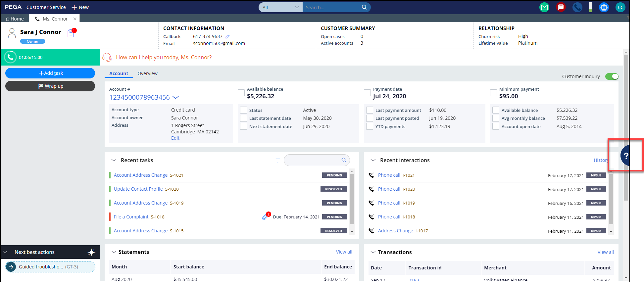Open the chatbot robot icon
This screenshot has height=282, width=644.
point(604,7)
